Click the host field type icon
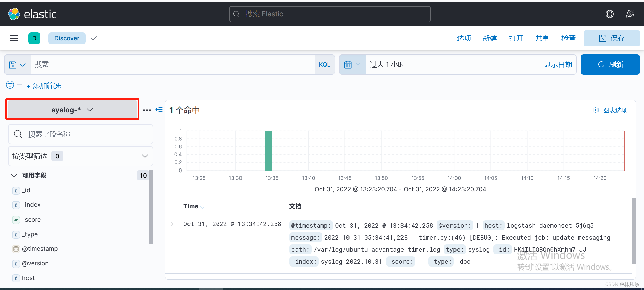Image resolution: width=644 pixels, height=290 pixels. tap(16, 278)
